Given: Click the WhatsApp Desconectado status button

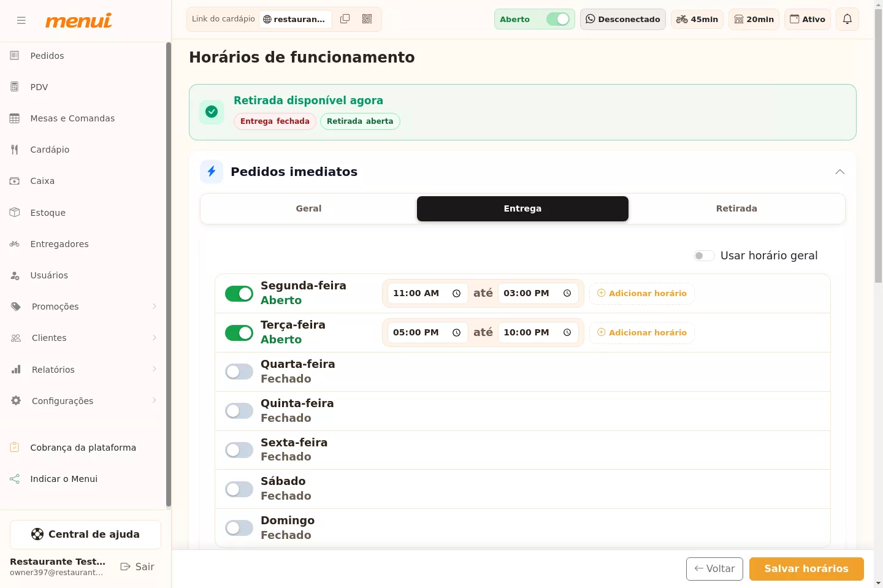Looking at the screenshot, I should [x=623, y=19].
